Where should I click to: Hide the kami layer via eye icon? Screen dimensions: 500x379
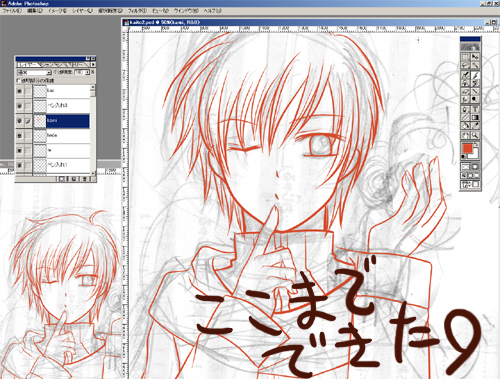coord(20,121)
